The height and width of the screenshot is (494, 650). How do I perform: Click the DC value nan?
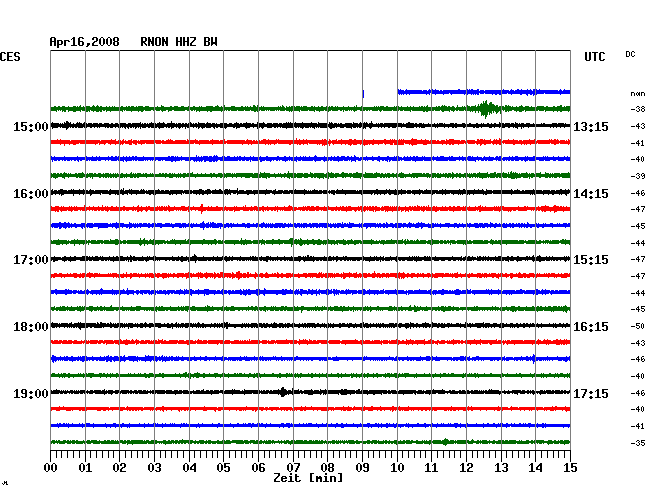[x=638, y=94]
